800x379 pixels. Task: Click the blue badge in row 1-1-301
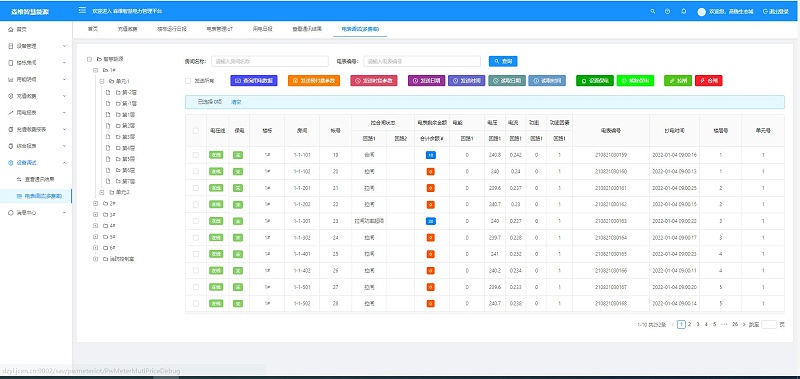click(430, 221)
